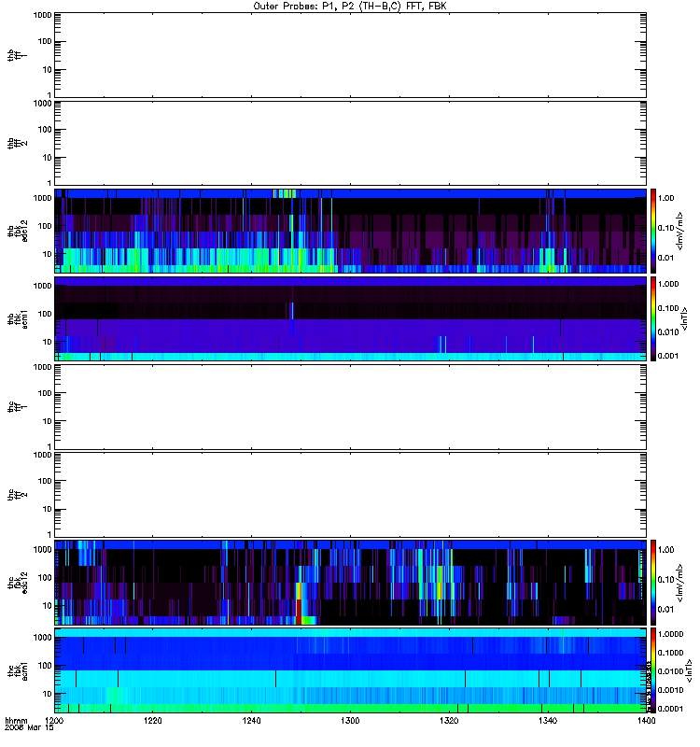The image size is (700, 747).
Task: Click the '<|mV/m|>' unit label beside thb edc12 color bar
Action: [x=680, y=231]
